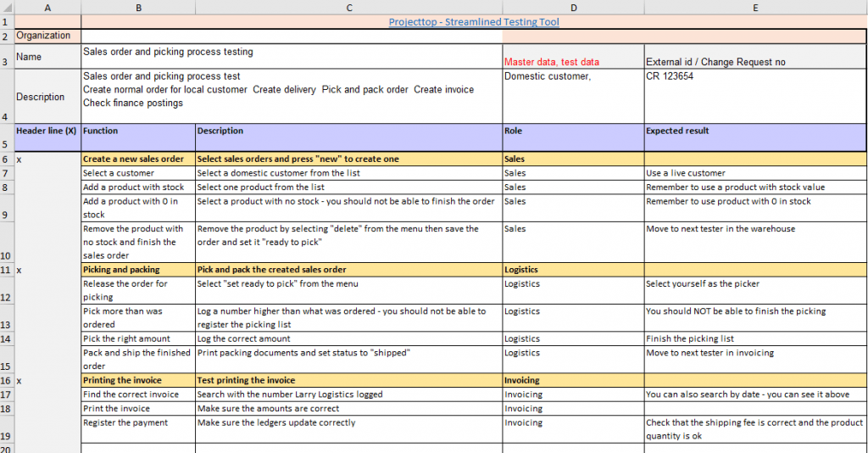This screenshot has width=868, height=453.
Task: Click the 'Log the correct amount' cell
Action: click(x=348, y=338)
